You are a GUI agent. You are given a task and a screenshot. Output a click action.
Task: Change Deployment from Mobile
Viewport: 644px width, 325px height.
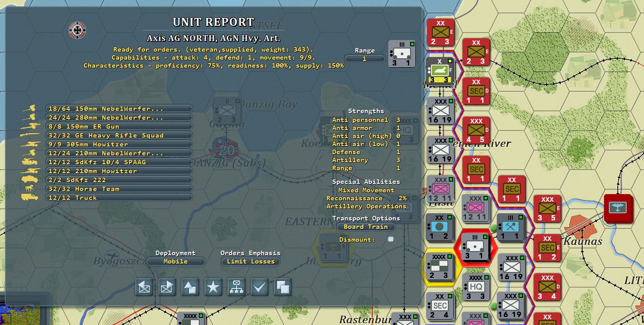[176, 261]
